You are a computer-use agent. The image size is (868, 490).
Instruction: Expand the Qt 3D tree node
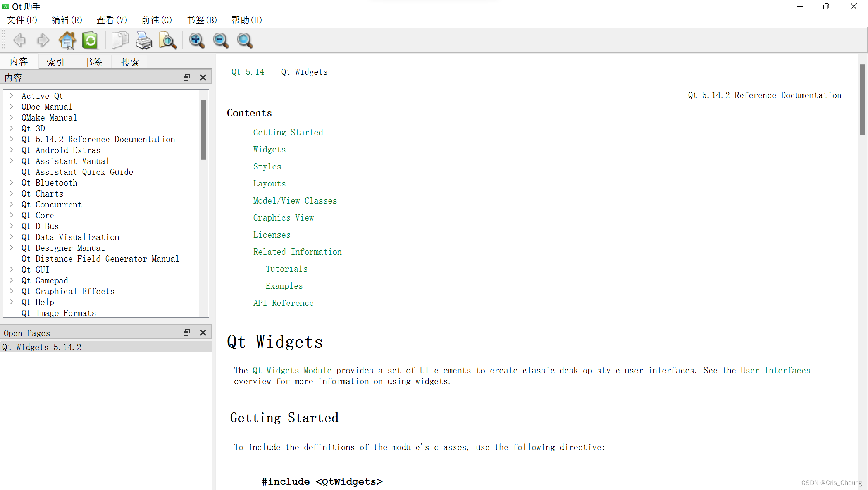pyautogui.click(x=12, y=128)
